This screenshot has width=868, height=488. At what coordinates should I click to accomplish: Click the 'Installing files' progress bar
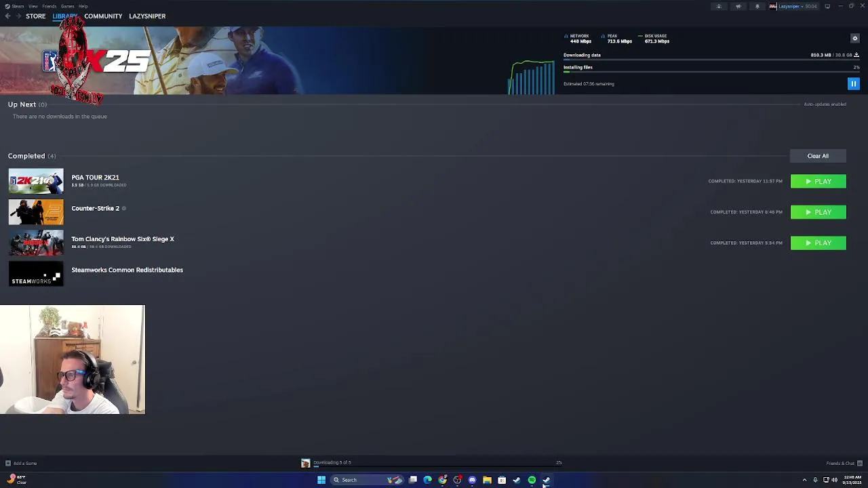click(711, 71)
